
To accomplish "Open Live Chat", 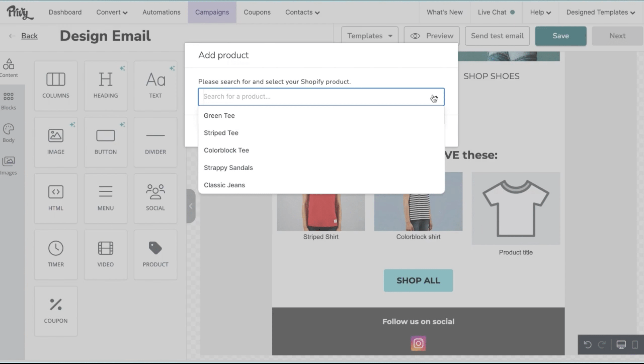I will point(496,12).
